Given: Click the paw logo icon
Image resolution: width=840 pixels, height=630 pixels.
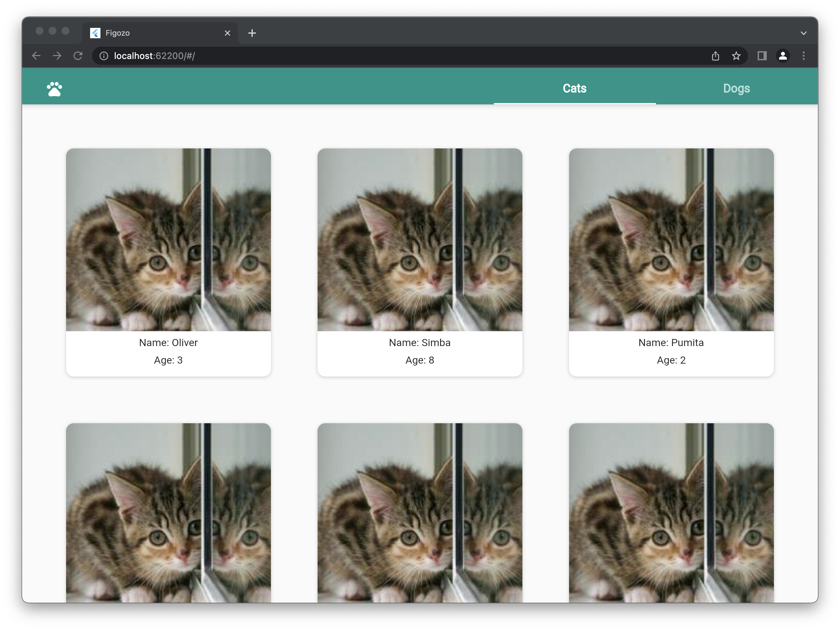Looking at the screenshot, I should point(54,89).
